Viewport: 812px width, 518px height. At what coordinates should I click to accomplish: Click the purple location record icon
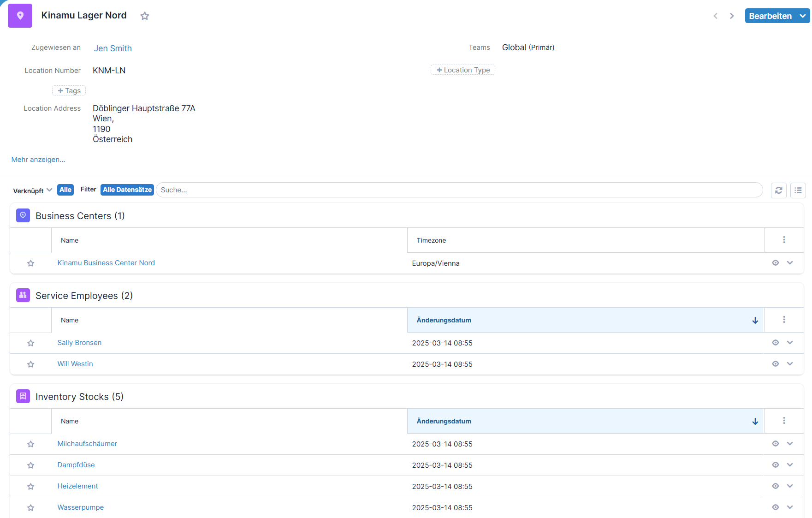[20, 16]
